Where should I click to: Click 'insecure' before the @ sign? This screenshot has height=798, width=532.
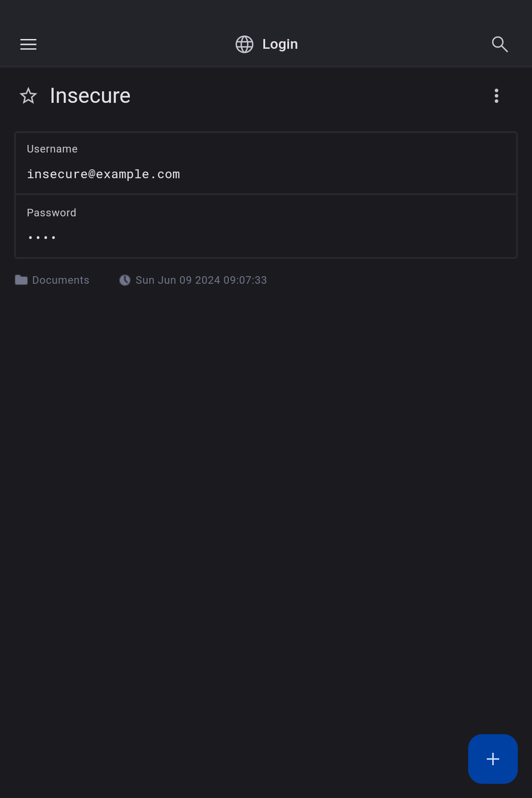tap(57, 174)
